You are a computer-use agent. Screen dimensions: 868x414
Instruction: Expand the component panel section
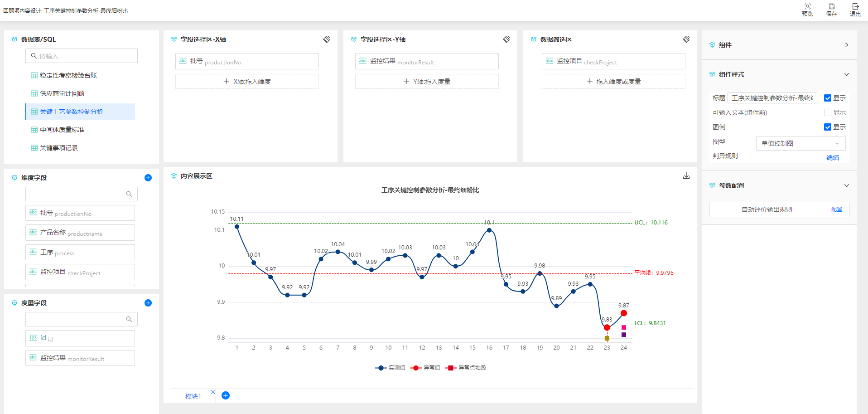tap(846, 45)
